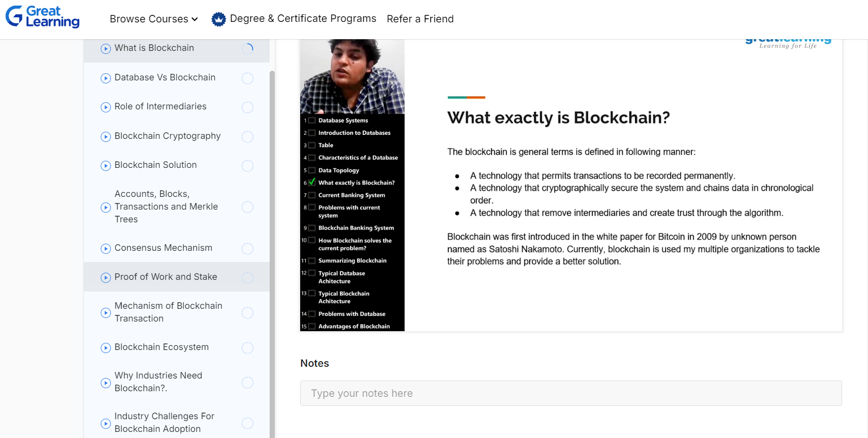Click in the Notes text field
Viewport: 868px width, 438px height.
[571, 393]
